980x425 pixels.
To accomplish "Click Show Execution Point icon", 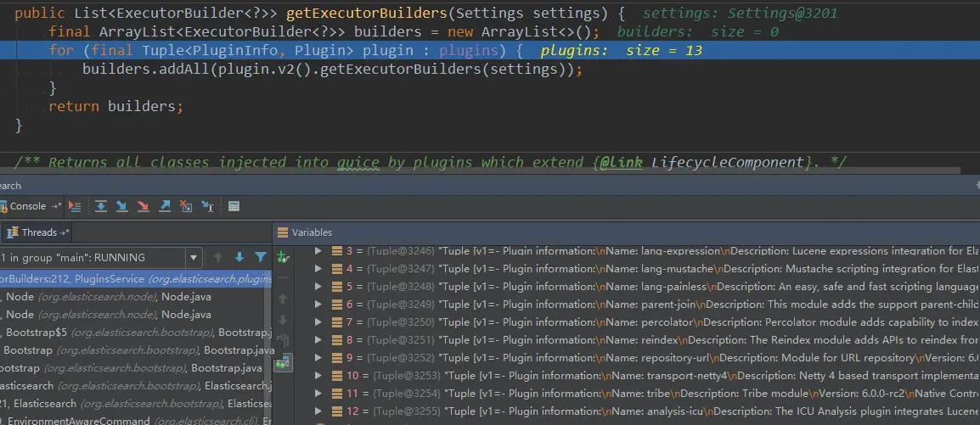I will click(x=75, y=206).
